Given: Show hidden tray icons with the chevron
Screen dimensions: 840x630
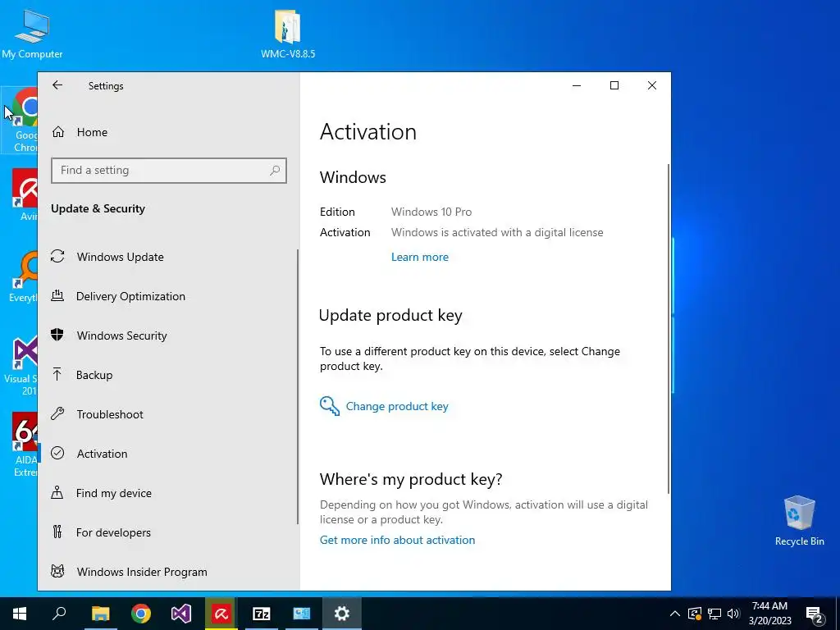Looking at the screenshot, I should click(675, 614).
